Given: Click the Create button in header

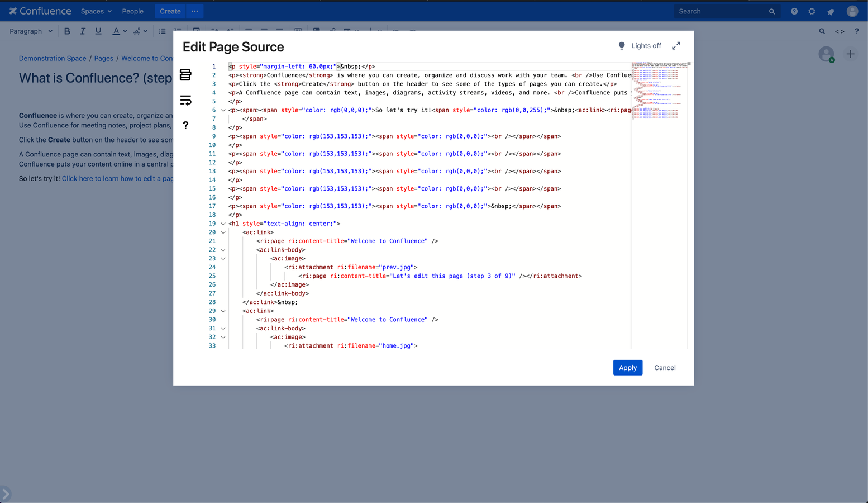Looking at the screenshot, I should coord(170,11).
